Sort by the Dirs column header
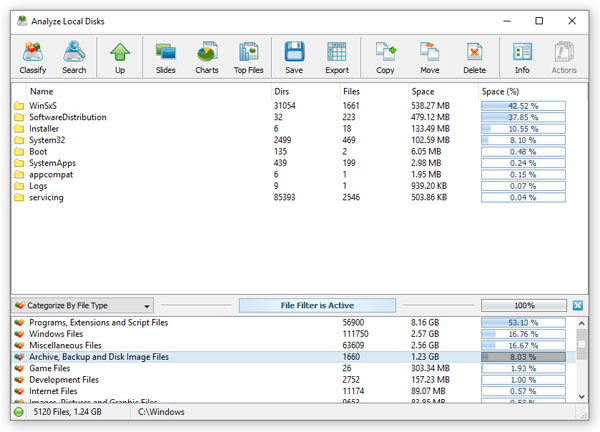 [282, 91]
